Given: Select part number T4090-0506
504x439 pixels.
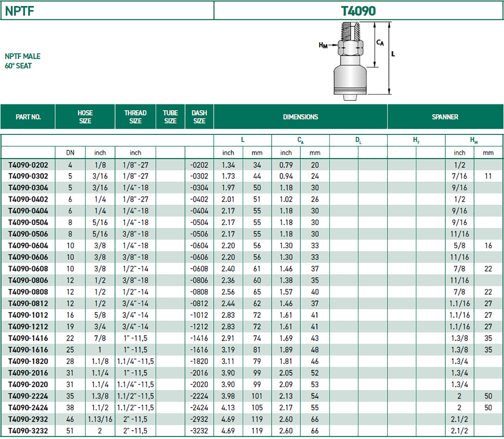Looking at the screenshot, I should (x=28, y=234).
